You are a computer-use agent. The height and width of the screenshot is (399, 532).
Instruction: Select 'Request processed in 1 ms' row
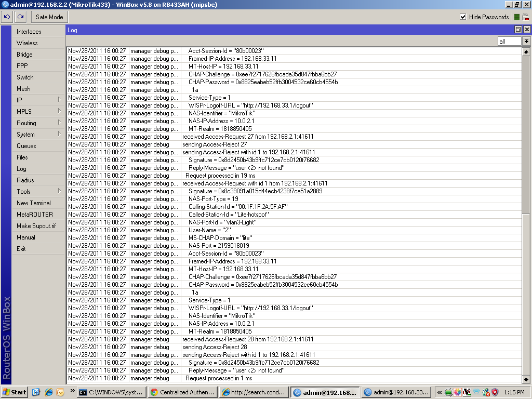tap(294, 378)
